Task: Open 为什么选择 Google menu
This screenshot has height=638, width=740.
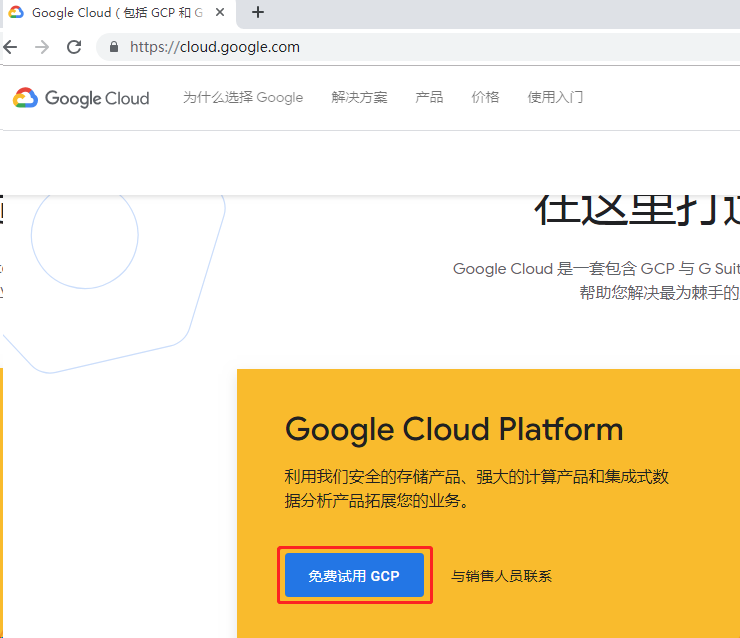Action: 243,97
